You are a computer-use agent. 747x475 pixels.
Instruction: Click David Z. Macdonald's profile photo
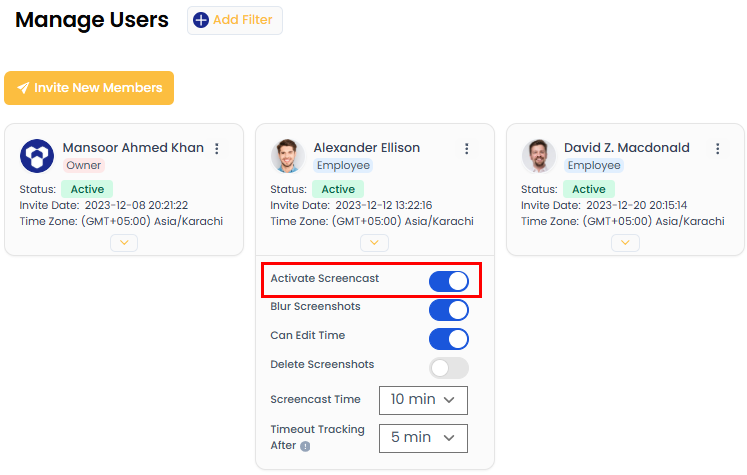(x=539, y=156)
